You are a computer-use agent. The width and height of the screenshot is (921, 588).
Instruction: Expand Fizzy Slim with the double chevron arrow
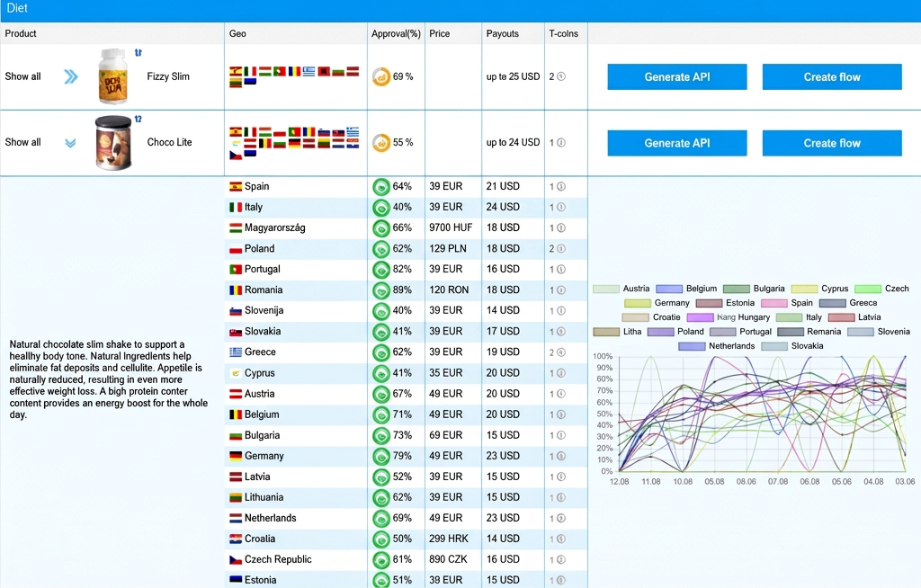coord(70,76)
